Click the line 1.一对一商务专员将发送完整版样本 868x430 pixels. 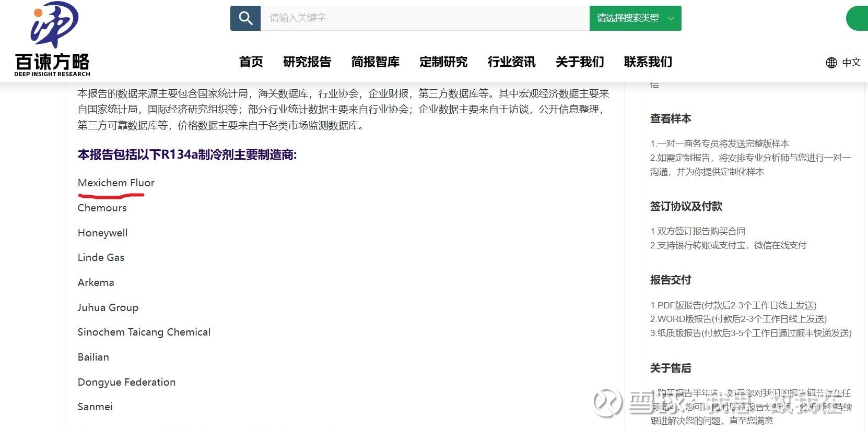tap(720, 144)
